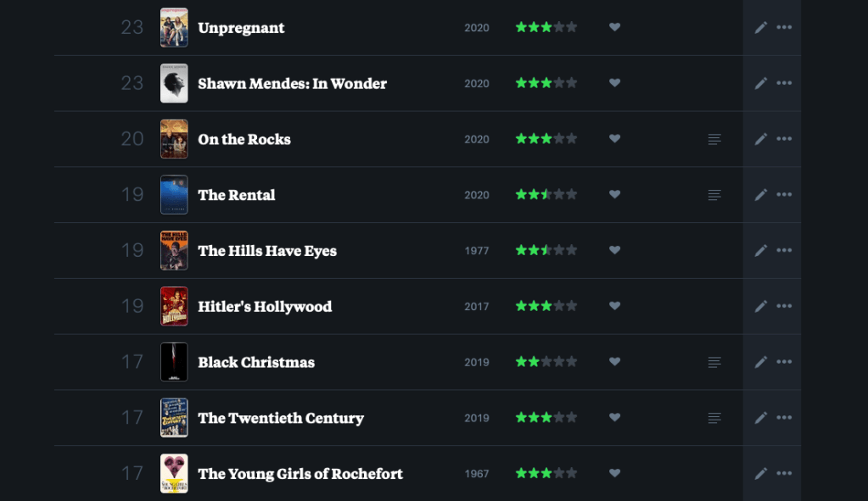Click the Shawn Mendes: In Wonder poster thumbnail
This screenshot has height=501, width=868.
(x=174, y=84)
